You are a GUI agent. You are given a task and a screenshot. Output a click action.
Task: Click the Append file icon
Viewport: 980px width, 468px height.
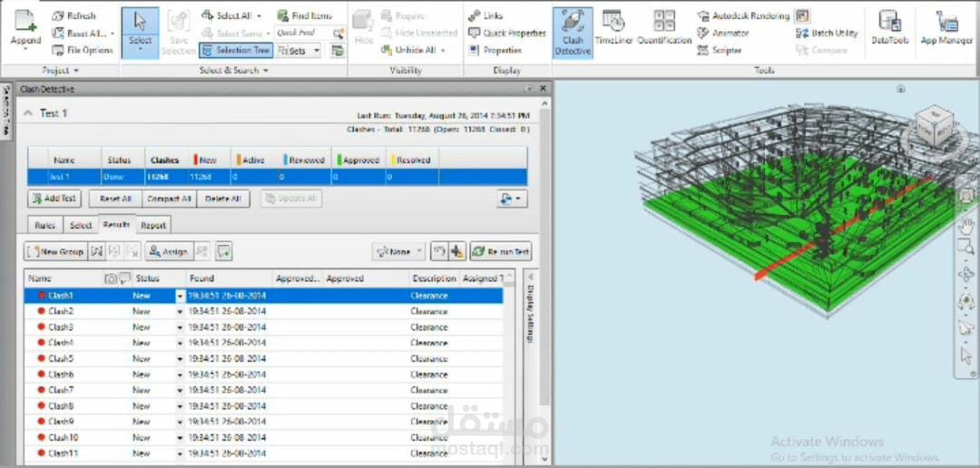click(25, 22)
